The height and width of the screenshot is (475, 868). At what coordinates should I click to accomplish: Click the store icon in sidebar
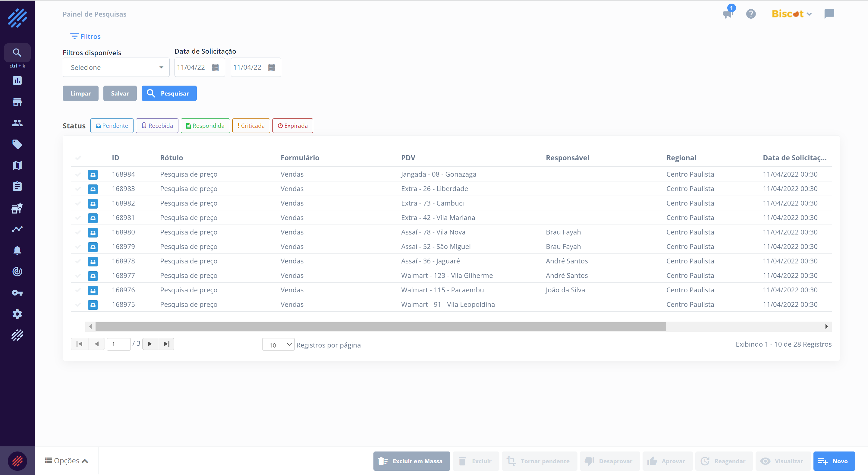17,102
